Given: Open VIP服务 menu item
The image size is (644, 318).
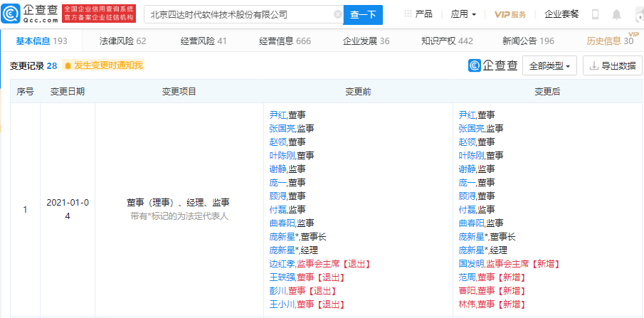Looking at the screenshot, I should click(x=510, y=14).
